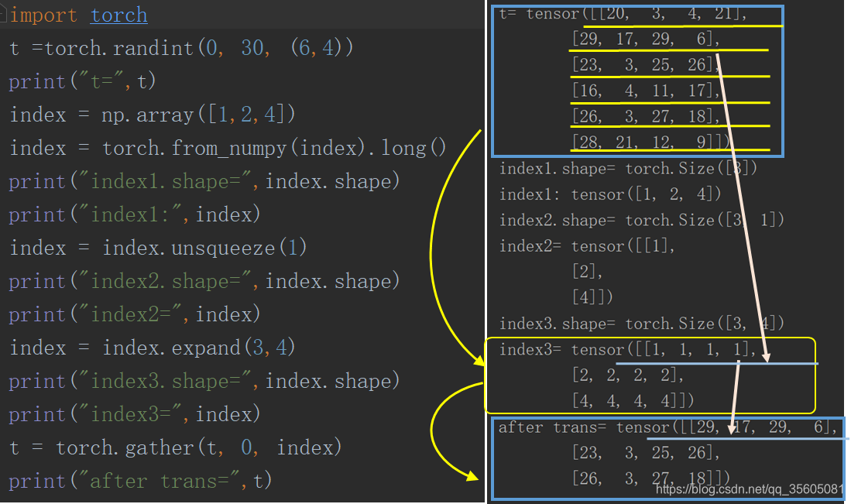The height and width of the screenshot is (504, 851).
Task: Click the after trans= tensor result box
Action: pos(666,458)
